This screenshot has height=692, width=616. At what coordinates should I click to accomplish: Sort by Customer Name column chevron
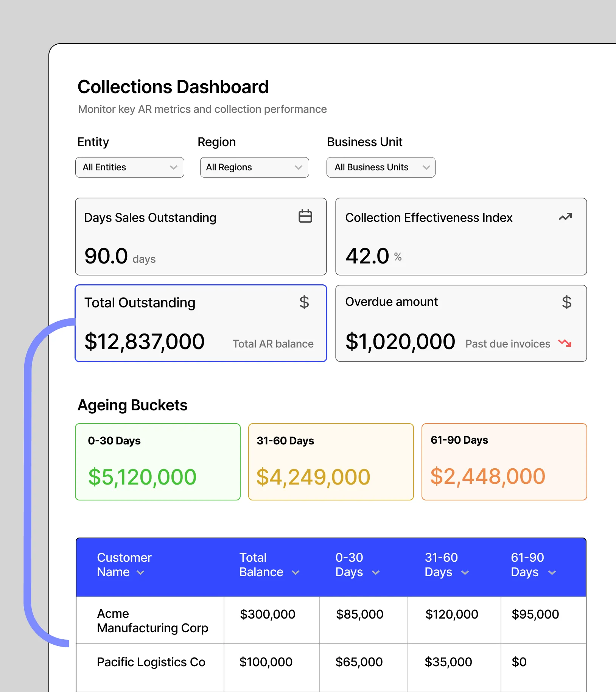[140, 572]
